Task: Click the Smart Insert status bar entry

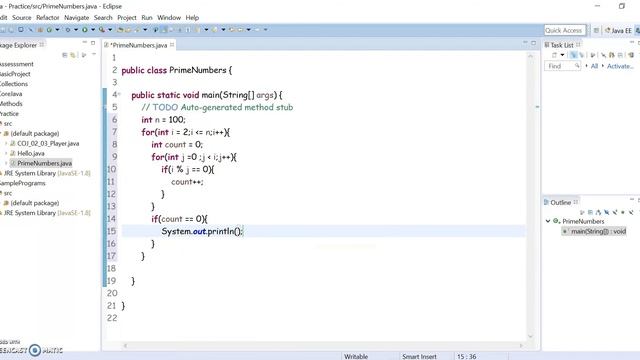Action: [419, 356]
